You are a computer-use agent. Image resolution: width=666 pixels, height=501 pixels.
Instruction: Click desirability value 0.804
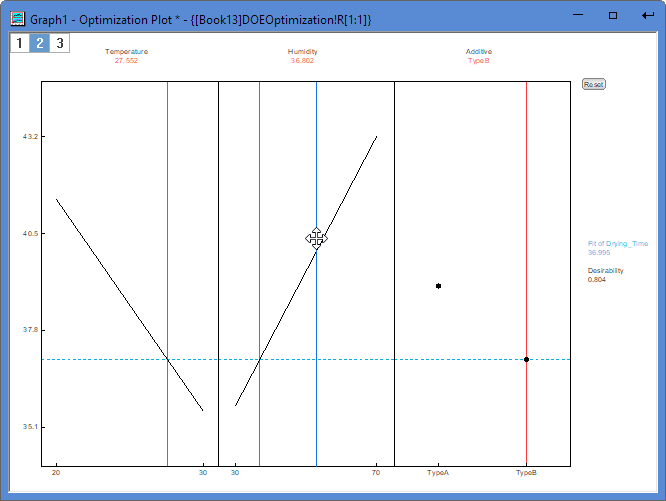coord(597,279)
